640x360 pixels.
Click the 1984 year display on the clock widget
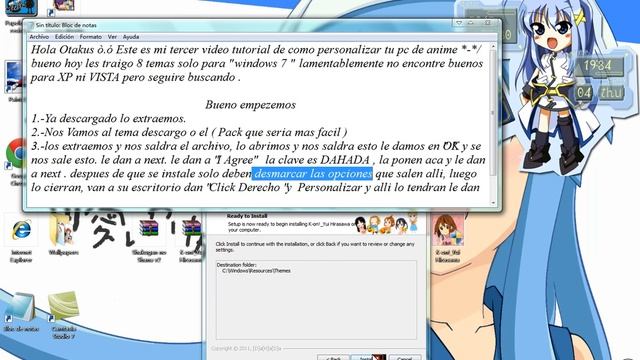coord(598,66)
